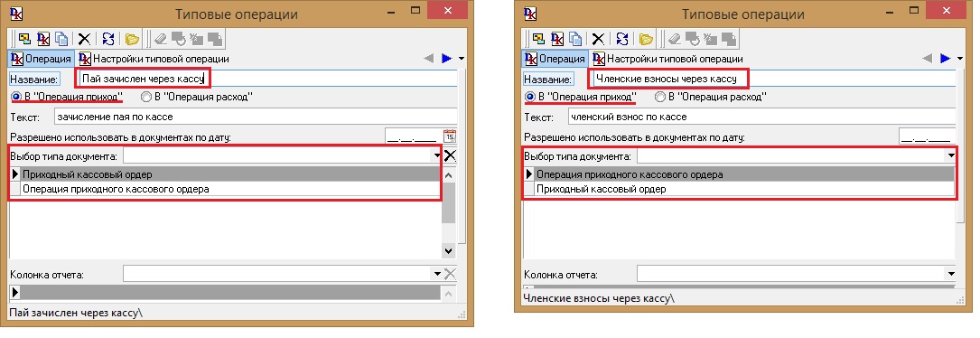Click last grayed toolbar icon, Пай зачислен window
This screenshot has width=980, height=338.
[x=214, y=39]
